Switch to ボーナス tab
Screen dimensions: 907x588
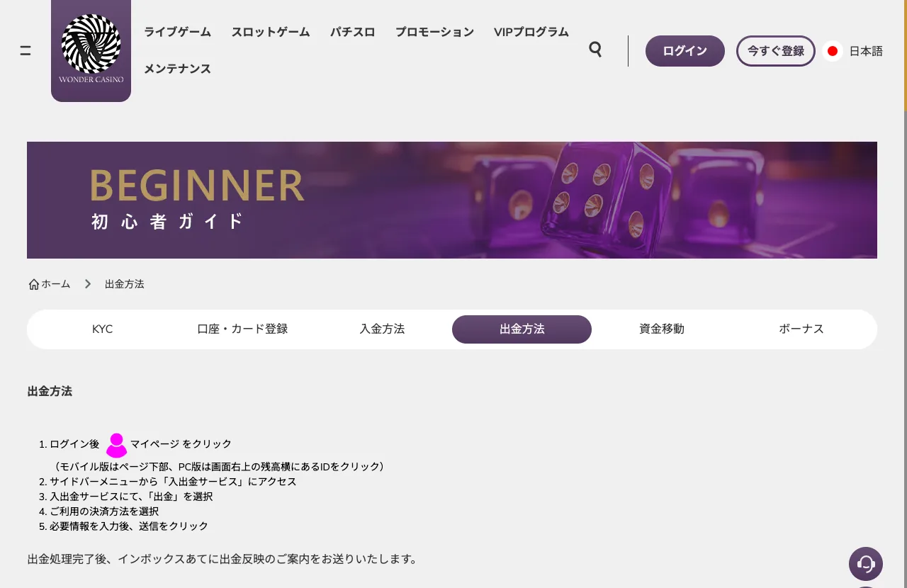pyautogui.click(x=801, y=329)
